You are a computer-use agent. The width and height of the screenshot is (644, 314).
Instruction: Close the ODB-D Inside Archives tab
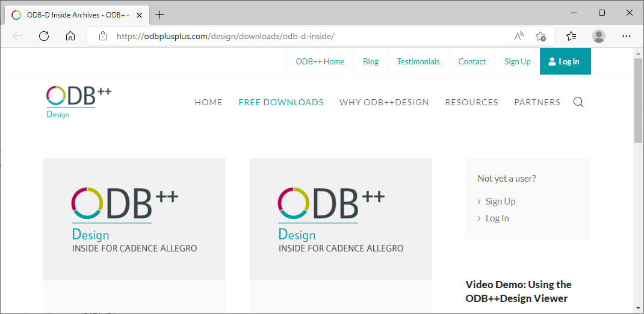(140, 15)
